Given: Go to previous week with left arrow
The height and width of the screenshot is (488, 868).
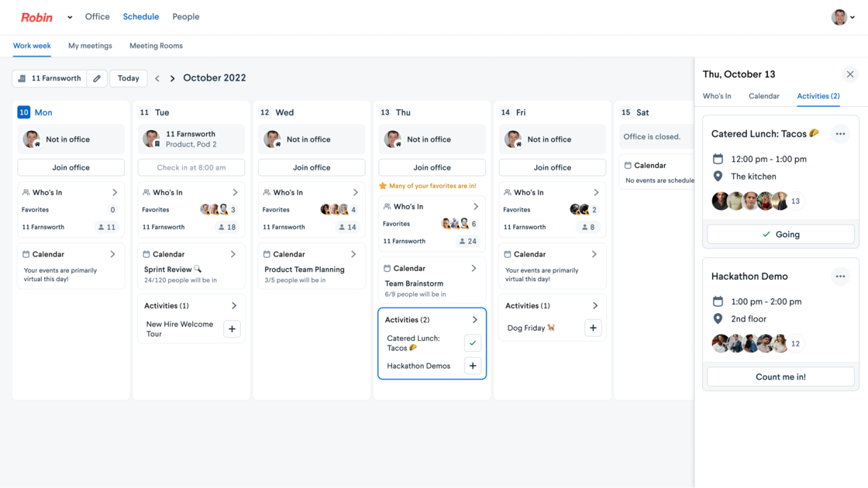Looking at the screenshot, I should [157, 78].
